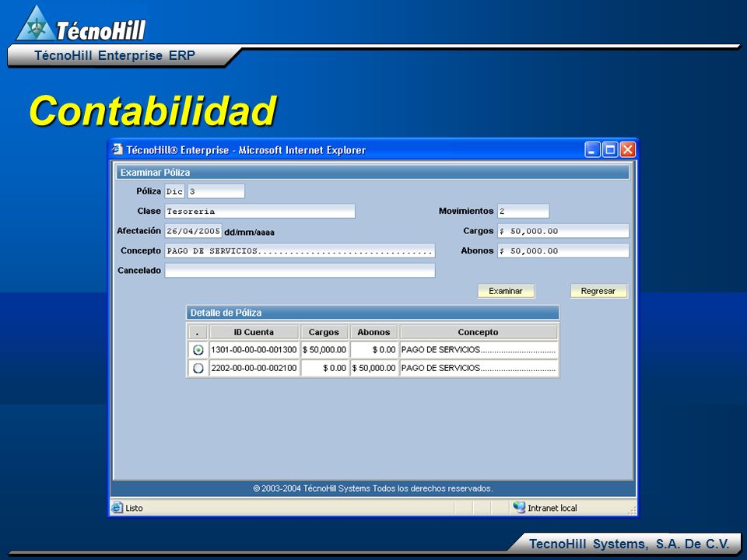The height and width of the screenshot is (560, 747).
Task: Click the Regresar button
Action: click(598, 291)
